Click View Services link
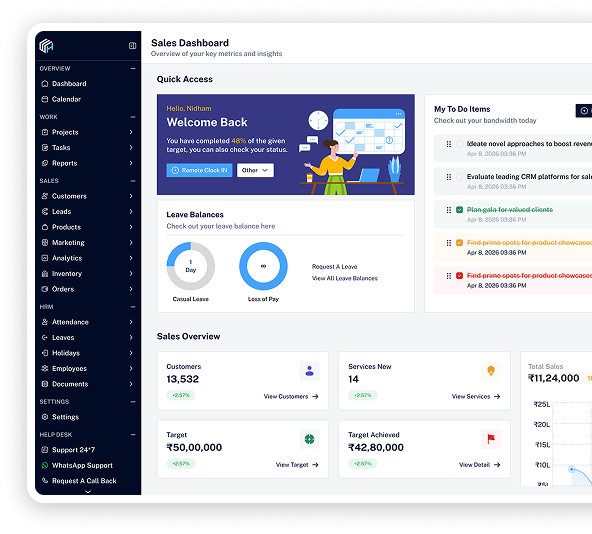This screenshot has width=592, height=534. pyautogui.click(x=476, y=397)
